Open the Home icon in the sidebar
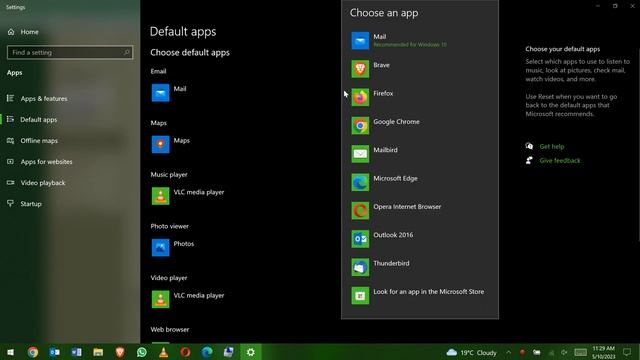 click(11, 32)
